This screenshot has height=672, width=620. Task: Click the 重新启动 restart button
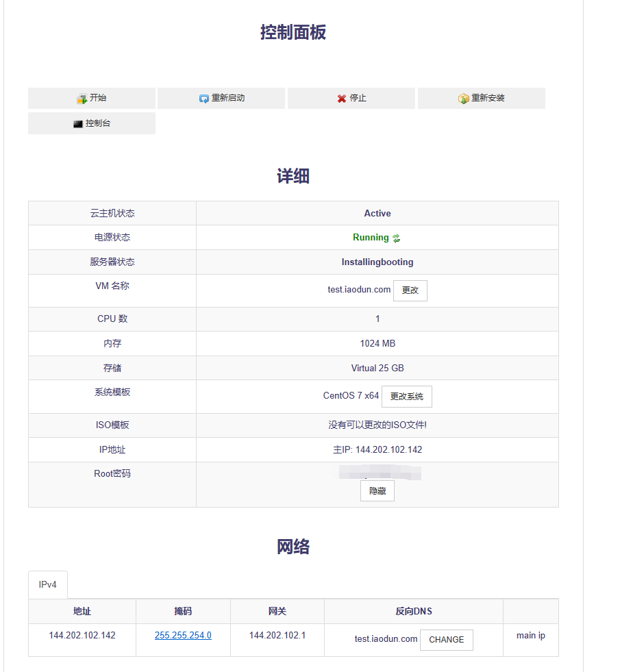[x=221, y=98]
